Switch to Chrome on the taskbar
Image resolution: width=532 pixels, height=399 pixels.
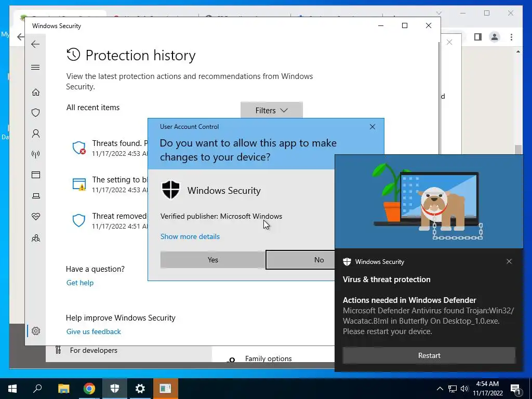(x=89, y=389)
